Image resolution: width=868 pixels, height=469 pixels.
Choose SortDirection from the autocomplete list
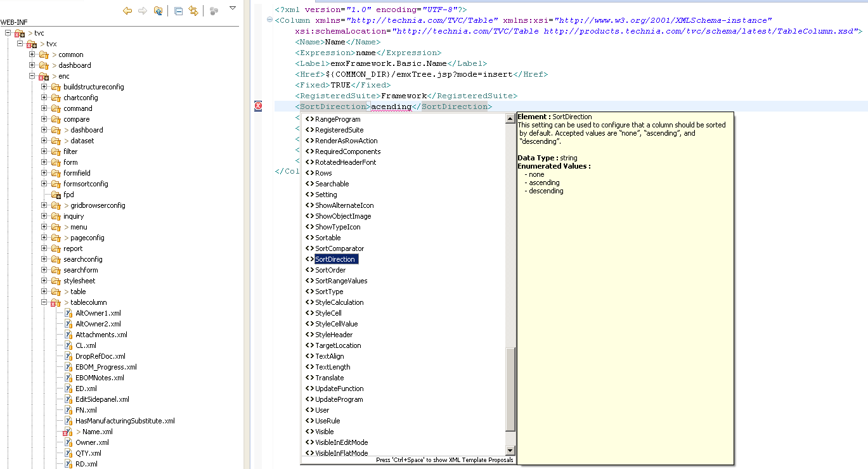(x=335, y=259)
